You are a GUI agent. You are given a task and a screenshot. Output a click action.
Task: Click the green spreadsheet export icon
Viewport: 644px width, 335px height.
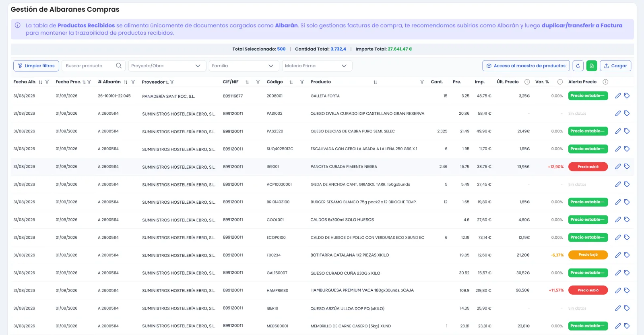tap(592, 66)
